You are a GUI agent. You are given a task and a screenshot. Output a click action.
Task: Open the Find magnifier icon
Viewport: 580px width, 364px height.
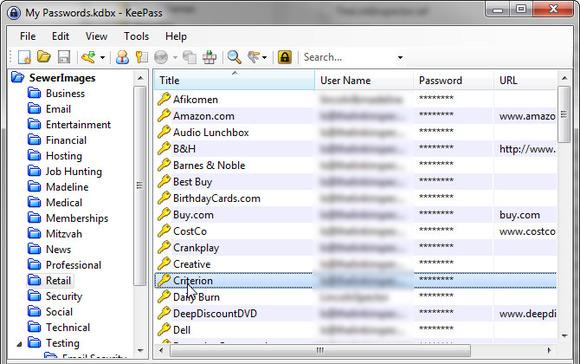click(x=234, y=57)
